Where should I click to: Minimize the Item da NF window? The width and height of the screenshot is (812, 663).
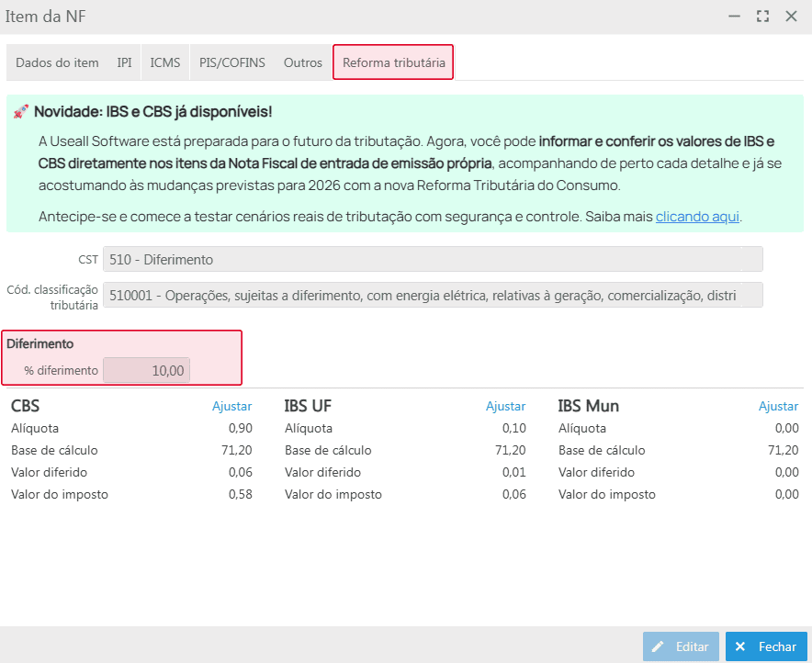[x=734, y=17]
